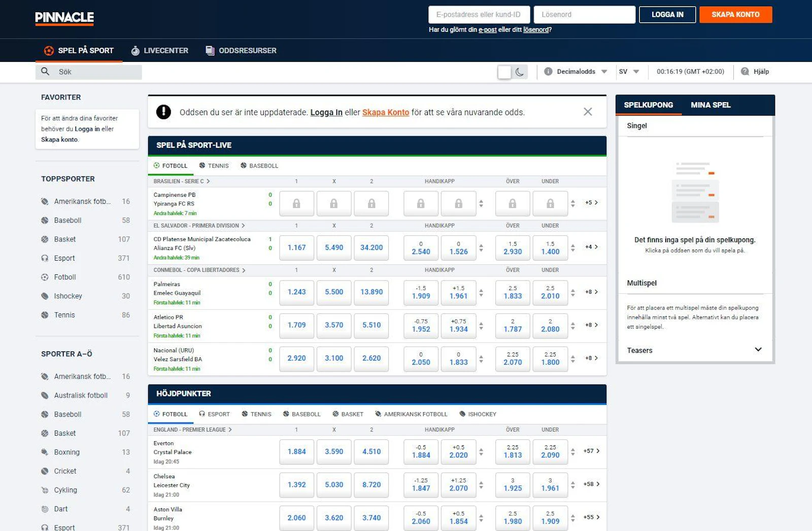This screenshot has width=812, height=531.
Task: Open the Oddsresurser tab
Action: point(241,50)
